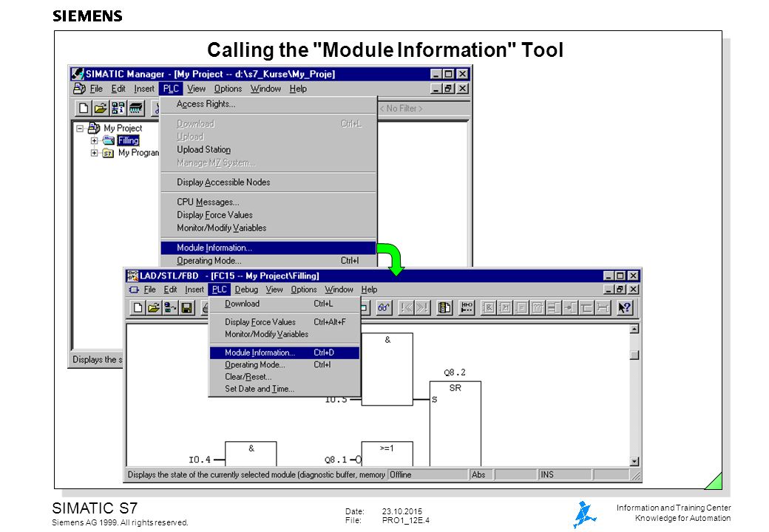This screenshot has height=532, width=769.
Task: Click the symbolic representation icon
Action: [x=467, y=307]
